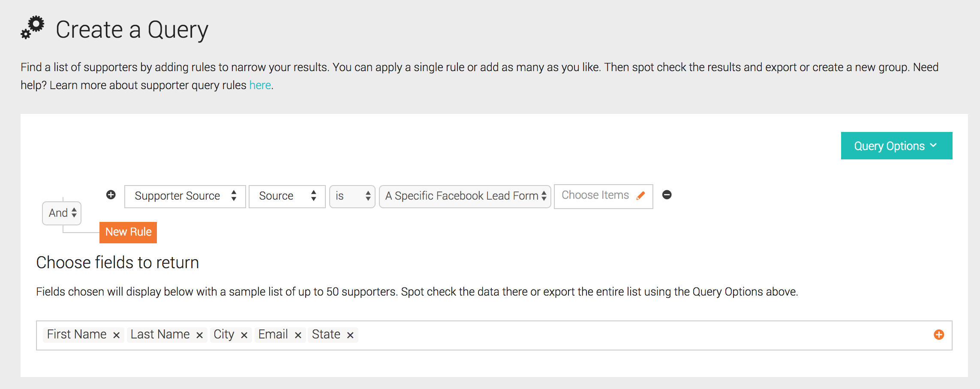Remove the City field with its x
Screen dimensions: 980x389
tap(244, 335)
